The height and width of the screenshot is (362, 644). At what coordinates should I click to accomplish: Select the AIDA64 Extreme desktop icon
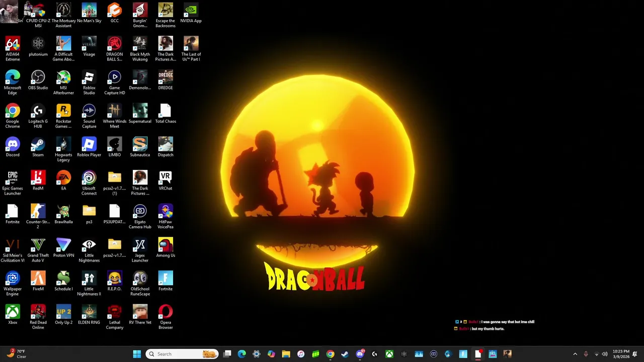click(x=13, y=49)
